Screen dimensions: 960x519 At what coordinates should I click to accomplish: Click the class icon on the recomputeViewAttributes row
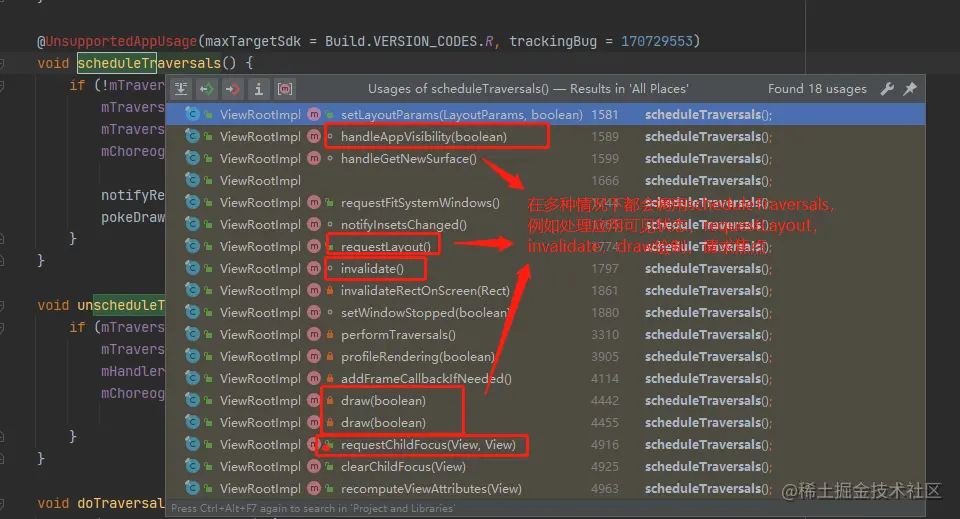[x=193, y=489]
